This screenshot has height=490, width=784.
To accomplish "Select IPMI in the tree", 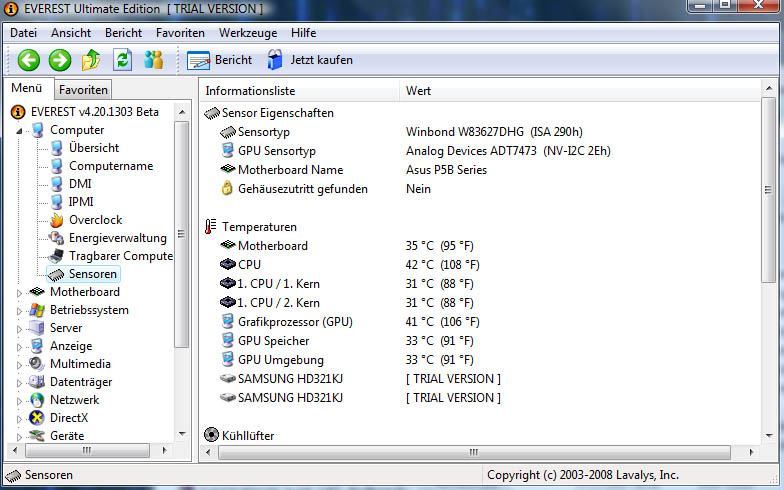I will coord(81,202).
